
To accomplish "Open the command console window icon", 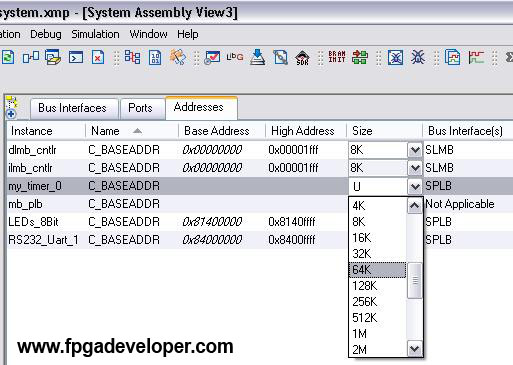I will [76, 57].
